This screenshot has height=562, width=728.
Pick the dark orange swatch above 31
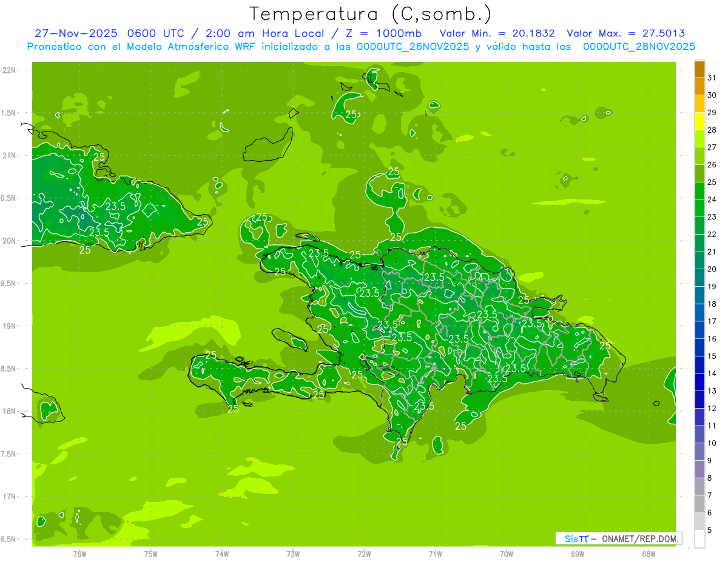[x=700, y=69]
